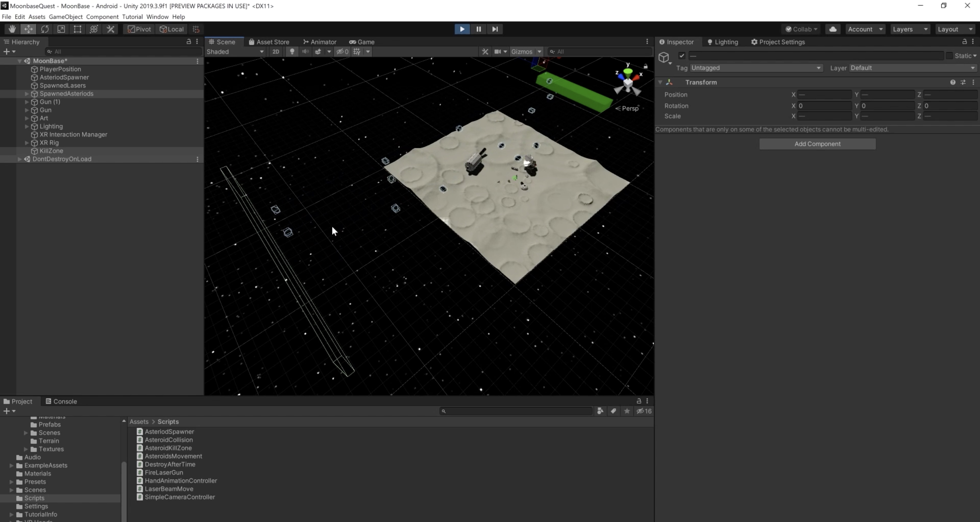Select the Move tool
The height and width of the screenshot is (522, 980).
pos(29,29)
